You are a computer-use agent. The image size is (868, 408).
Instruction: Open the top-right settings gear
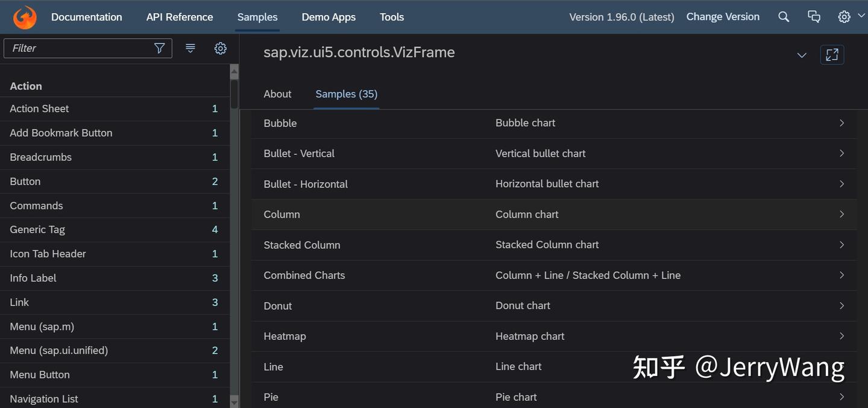(844, 17)
